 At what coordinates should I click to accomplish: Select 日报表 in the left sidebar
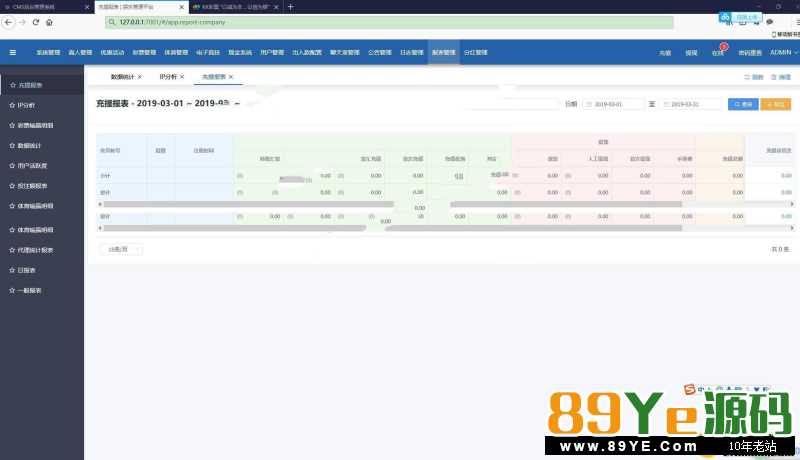(x=27, y=270)
